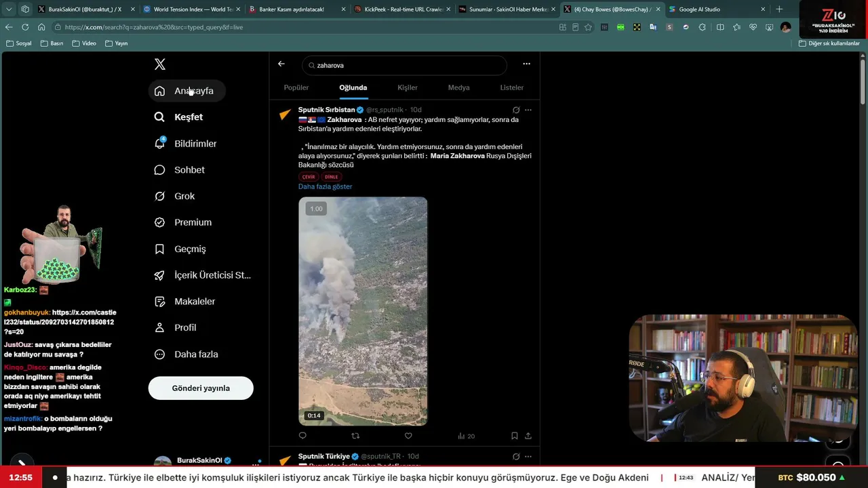Open the Video bookmarks folder

[84, 43]
